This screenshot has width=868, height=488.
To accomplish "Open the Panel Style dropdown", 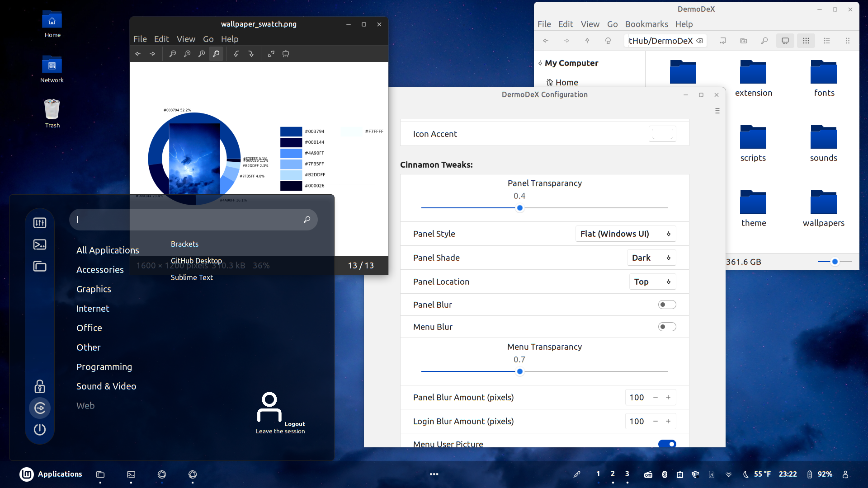I will pyautogui.click(x=625, y=234).
